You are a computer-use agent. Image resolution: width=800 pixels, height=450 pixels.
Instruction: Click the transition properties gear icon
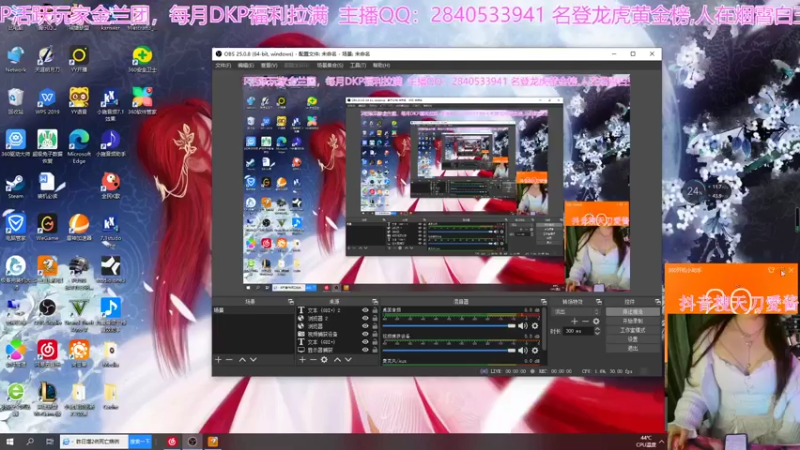tap(596, 321)
